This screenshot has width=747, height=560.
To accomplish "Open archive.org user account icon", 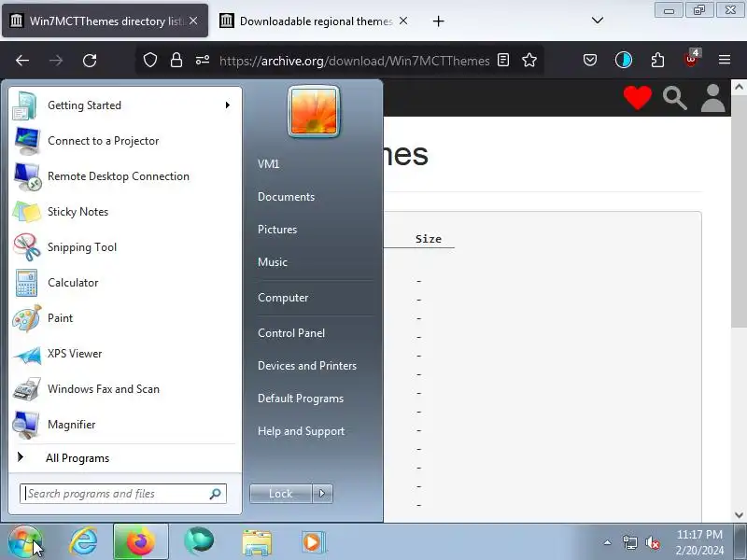I will tap(712, 98).
